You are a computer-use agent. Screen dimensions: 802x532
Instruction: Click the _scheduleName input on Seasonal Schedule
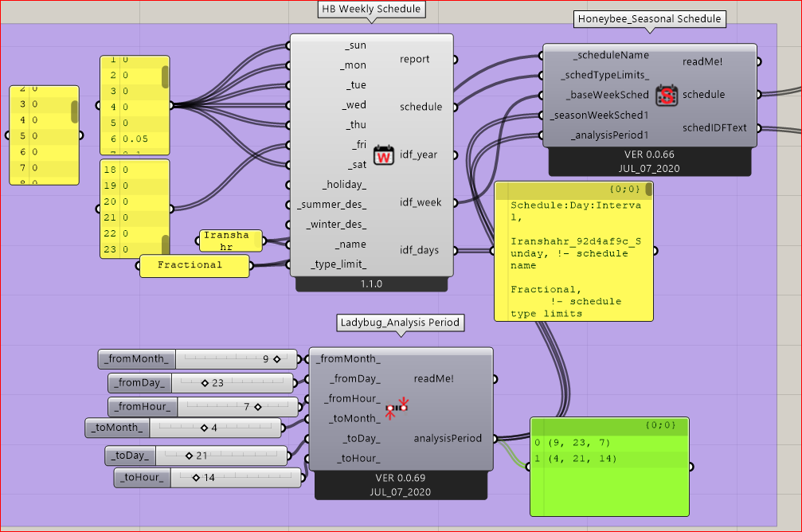[611, 55]
